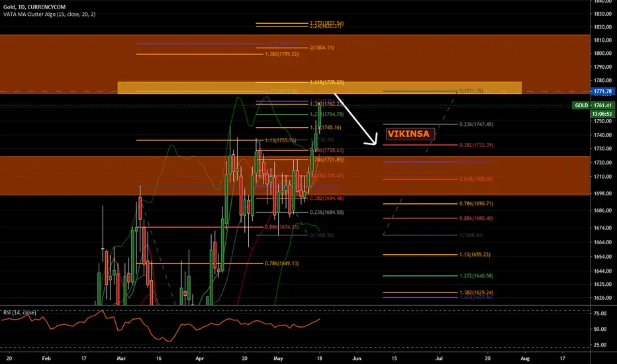Click the Jun marker on time axis

tap(357, 359)
